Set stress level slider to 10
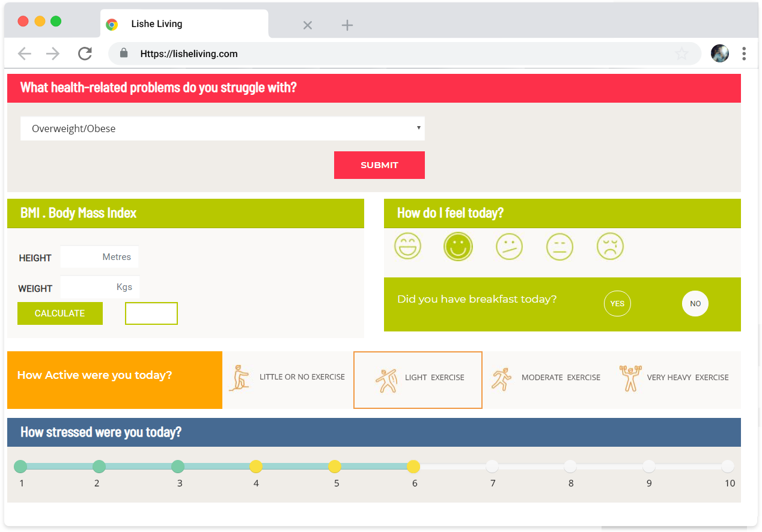Image resolution: width=762 pixels, height=532 pixels. [728, 467]
